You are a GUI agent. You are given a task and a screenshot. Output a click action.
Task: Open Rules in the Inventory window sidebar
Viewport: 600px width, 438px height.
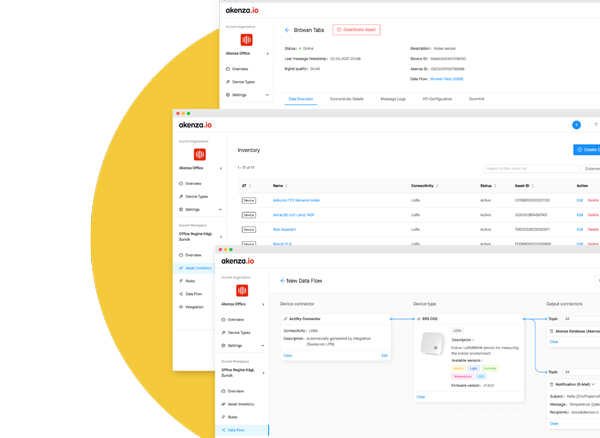tap(187, 281)
